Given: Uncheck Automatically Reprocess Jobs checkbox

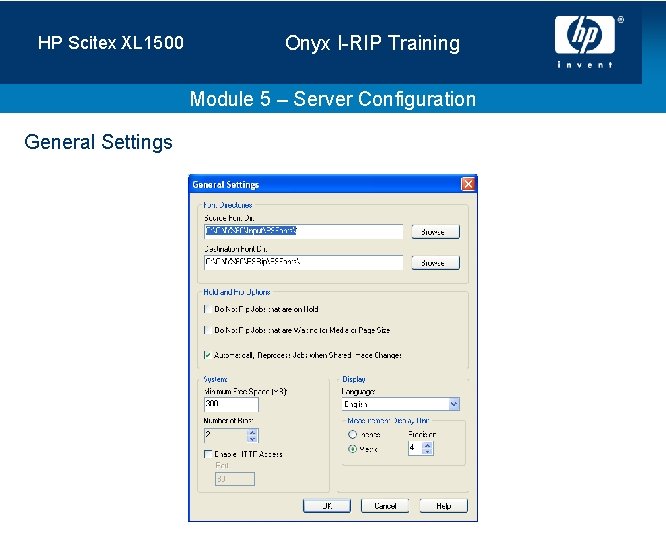Looking at the screenshot, I should (x=208, y=355).
